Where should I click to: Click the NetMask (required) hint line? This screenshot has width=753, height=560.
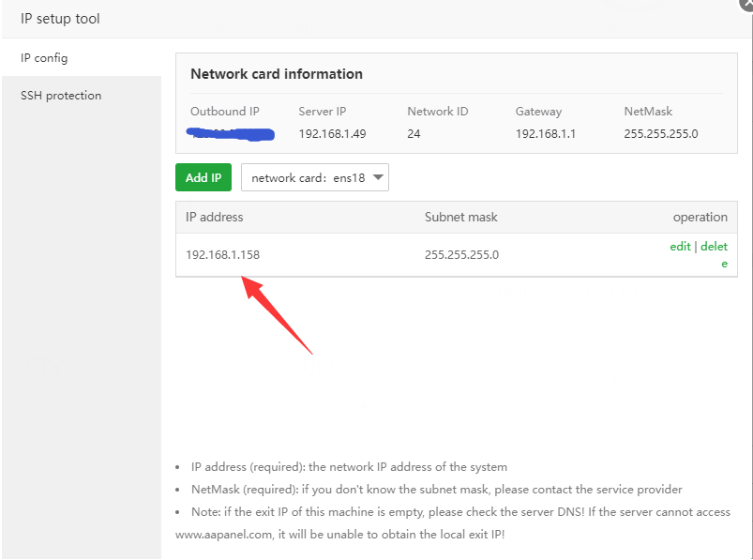tap(436, 490)
